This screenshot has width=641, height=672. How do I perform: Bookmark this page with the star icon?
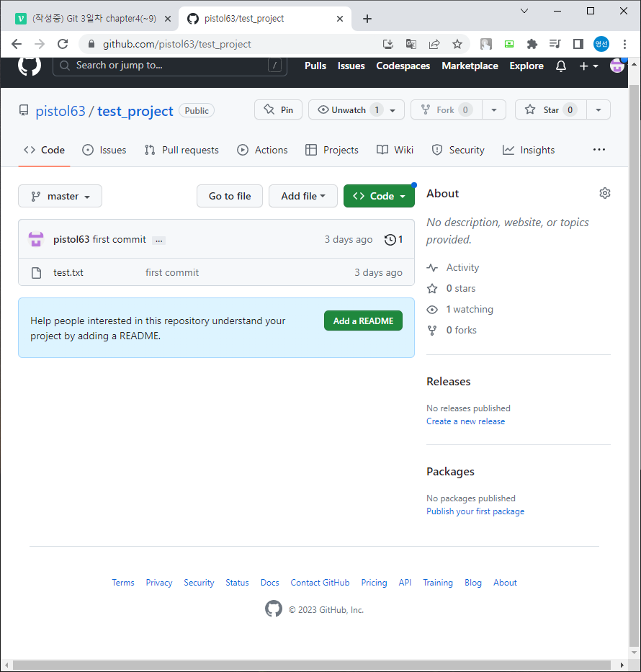coord(457,44)
